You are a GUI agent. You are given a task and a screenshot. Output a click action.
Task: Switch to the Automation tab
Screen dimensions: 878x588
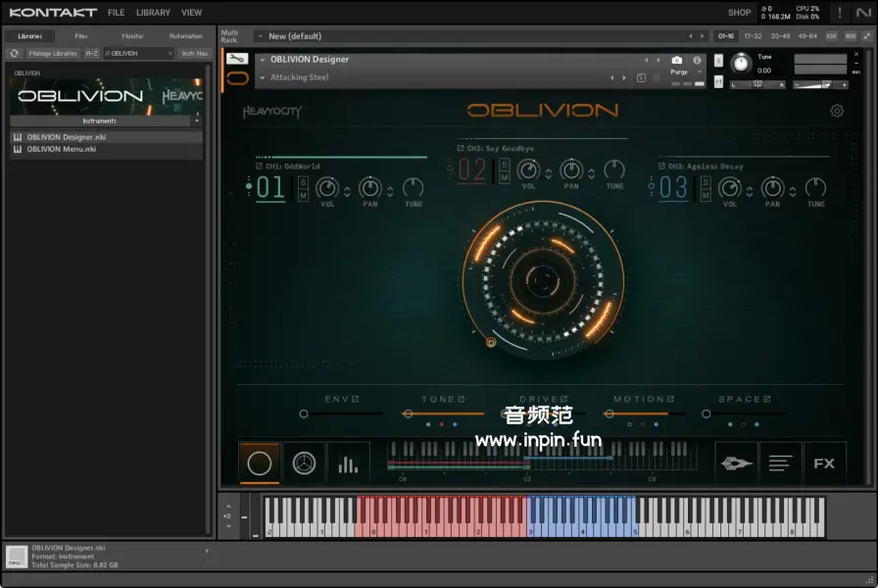[185, 36]
